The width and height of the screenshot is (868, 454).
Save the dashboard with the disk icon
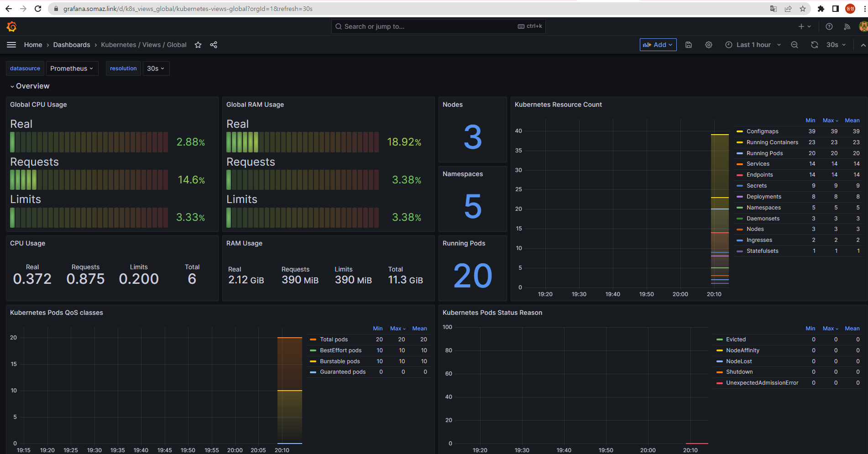[689, 45]
